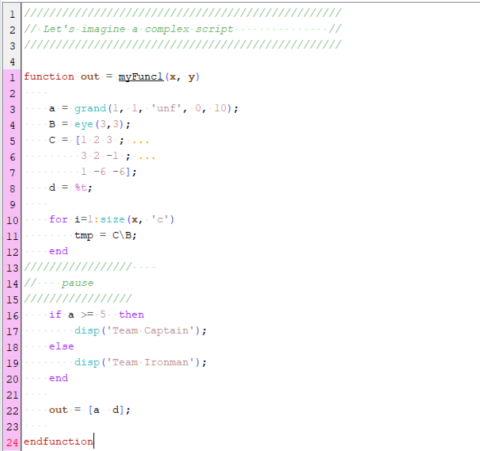Viewport: 480px width, 451px height.
Task: Click the "else" keyword
Action: [x=61, y=346]
